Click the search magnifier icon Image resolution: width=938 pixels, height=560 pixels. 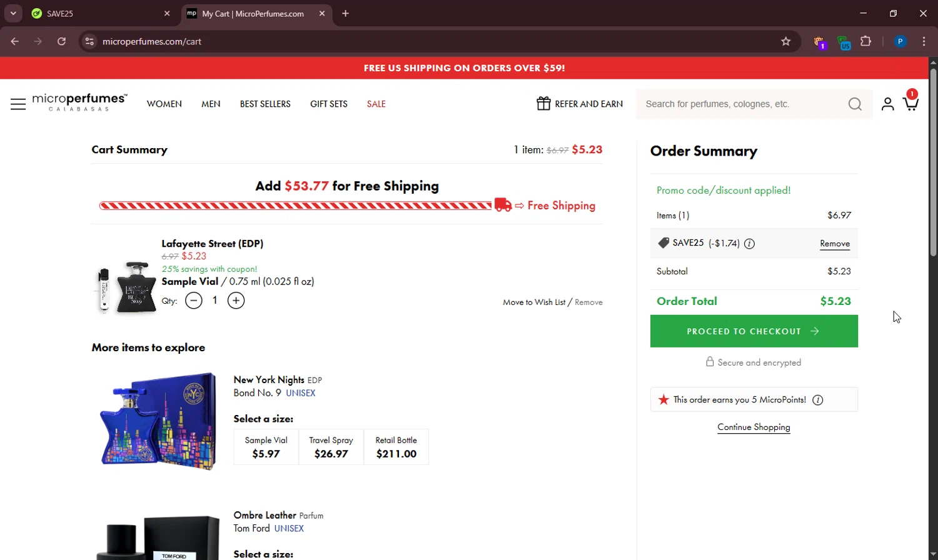pyautogui.click(x=855, y=104)
